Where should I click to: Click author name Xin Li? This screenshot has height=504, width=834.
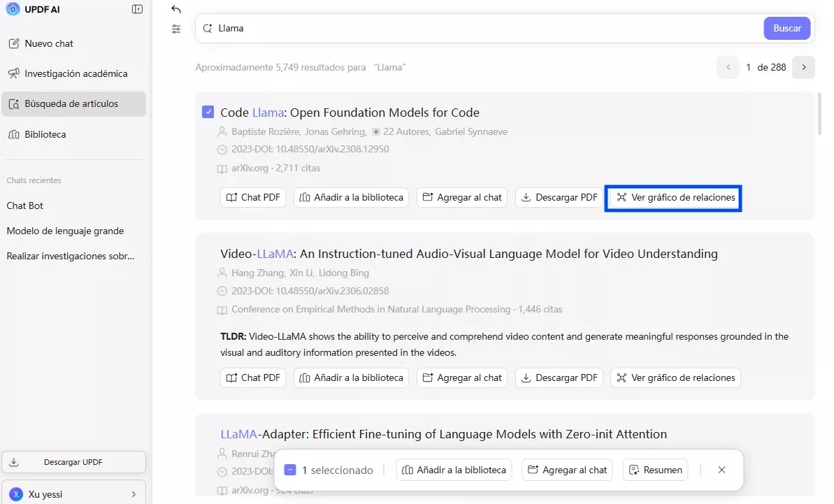coord(301,273)
